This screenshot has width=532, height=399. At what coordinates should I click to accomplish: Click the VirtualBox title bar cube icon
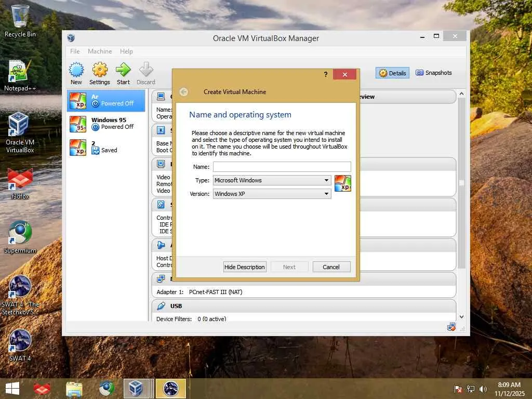(71, 38)
